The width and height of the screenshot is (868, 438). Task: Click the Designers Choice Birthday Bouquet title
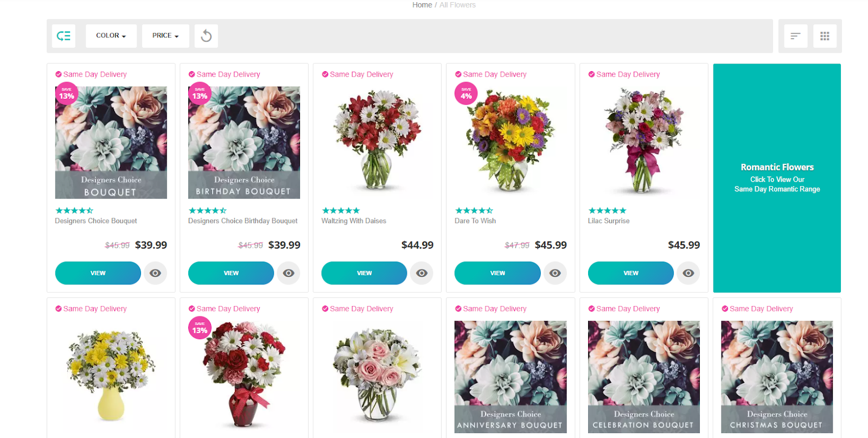point(243,221)
